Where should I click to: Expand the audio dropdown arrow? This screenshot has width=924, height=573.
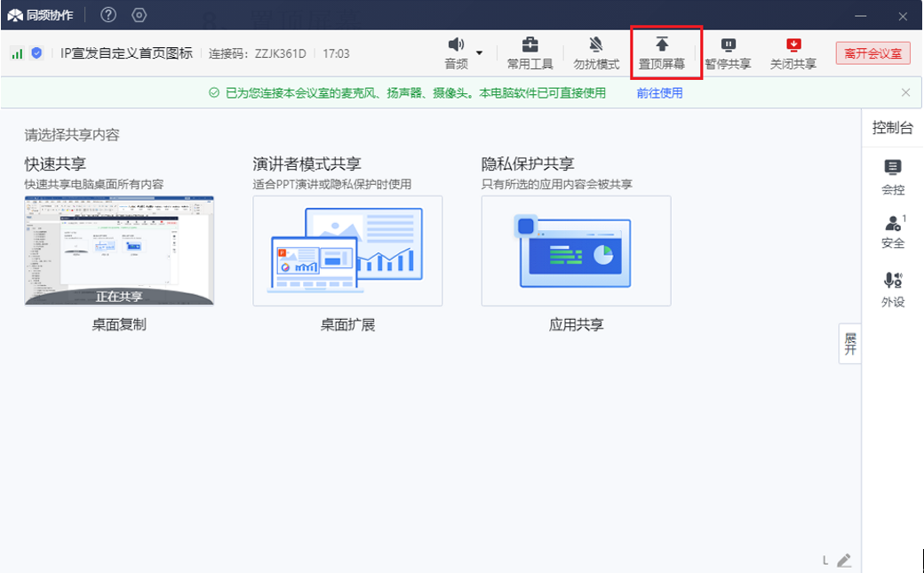480,53
